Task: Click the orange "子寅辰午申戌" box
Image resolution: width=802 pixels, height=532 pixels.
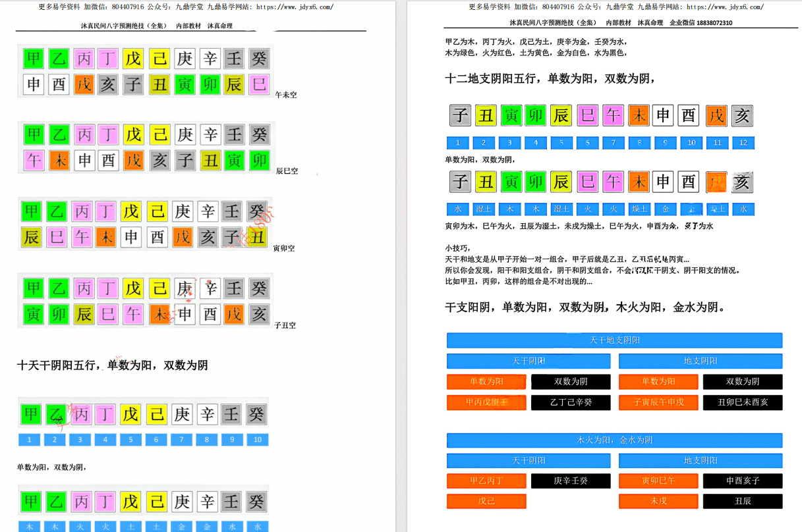Action: click(658, 402)
